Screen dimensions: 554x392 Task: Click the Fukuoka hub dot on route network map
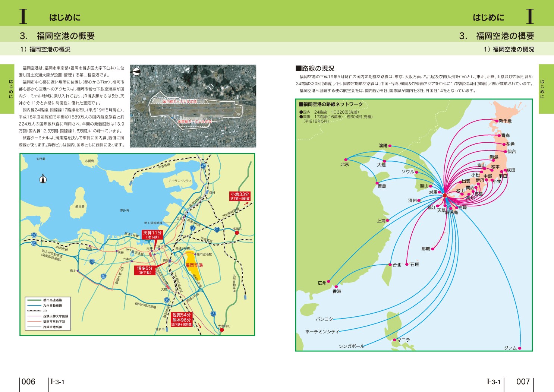coord(445,195)
